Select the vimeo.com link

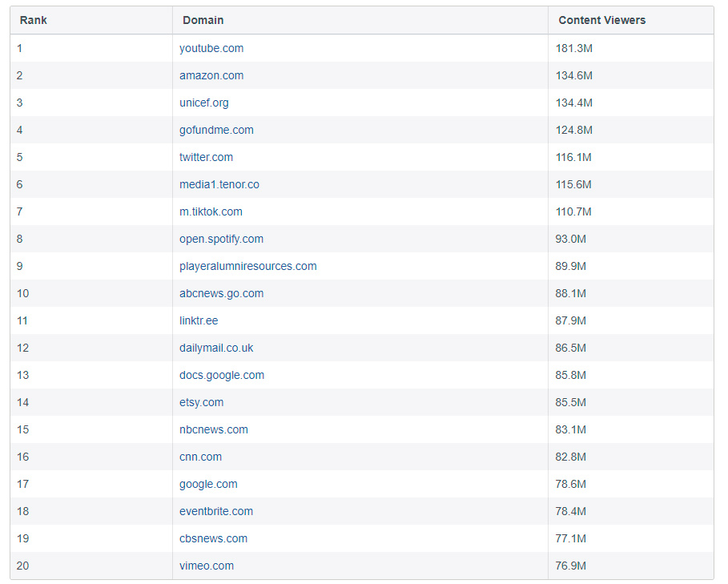pyautogui.click(x=207, y=566)
